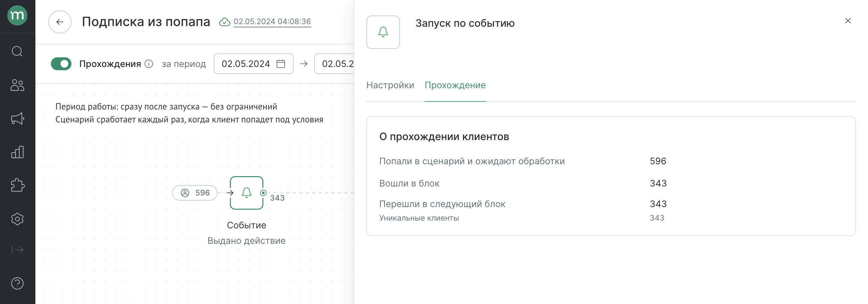Screen dimensions: 868x304
Task: Click 'Перешли в следующий блок' label
Action: [442, 204]
